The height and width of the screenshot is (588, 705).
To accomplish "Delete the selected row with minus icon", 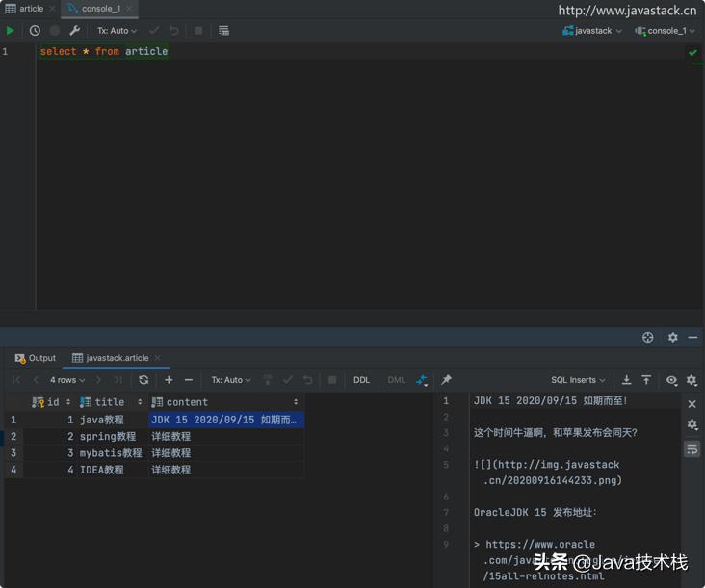I will point(189,380).
